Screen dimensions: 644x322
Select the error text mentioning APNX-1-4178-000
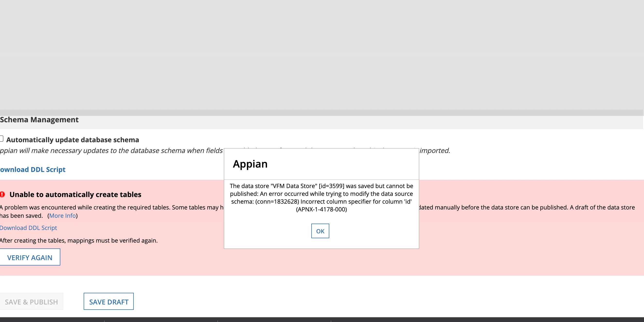[321, 198]
